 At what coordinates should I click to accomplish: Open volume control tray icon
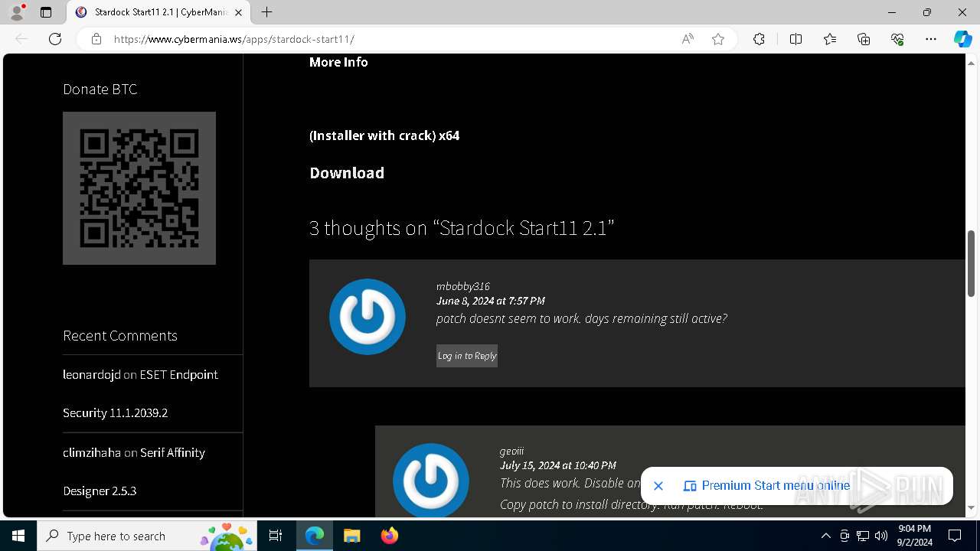[881, 536]
